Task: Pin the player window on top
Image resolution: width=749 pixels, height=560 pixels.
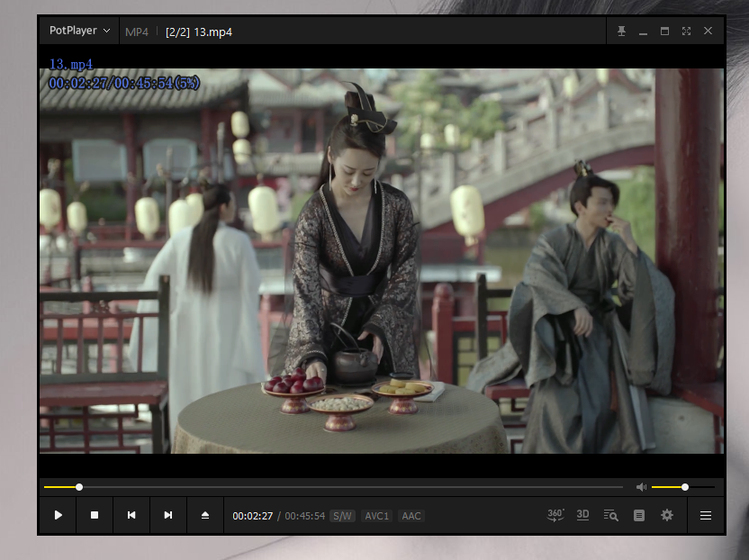Action: click(621, 31)
